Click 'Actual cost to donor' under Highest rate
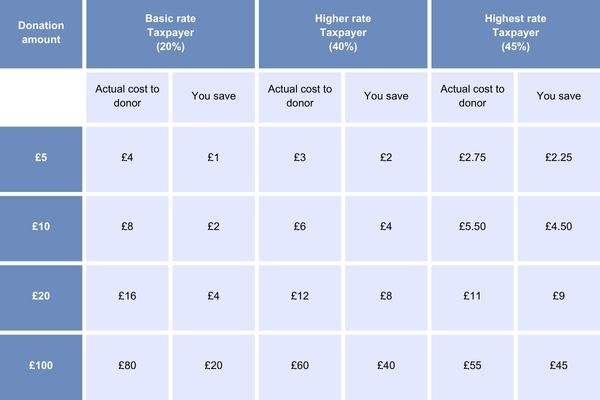The image size is (600, 400). tap(473, 97)
